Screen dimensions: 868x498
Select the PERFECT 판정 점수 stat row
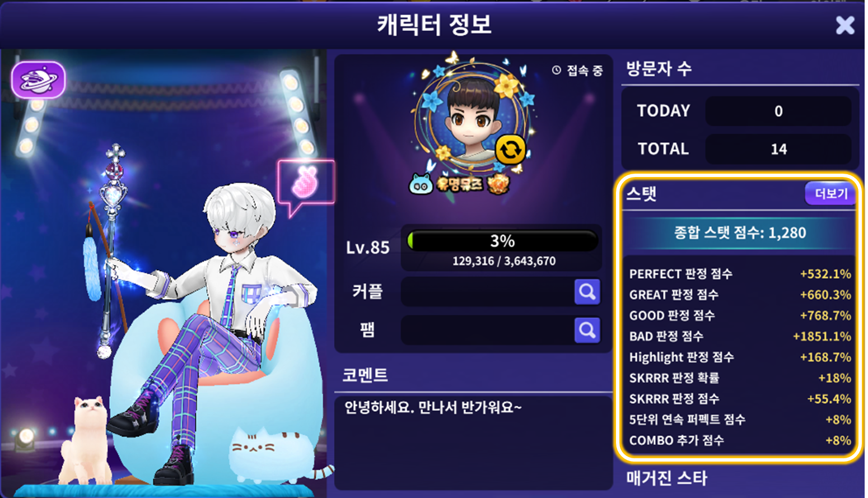(x=740, y=274)
